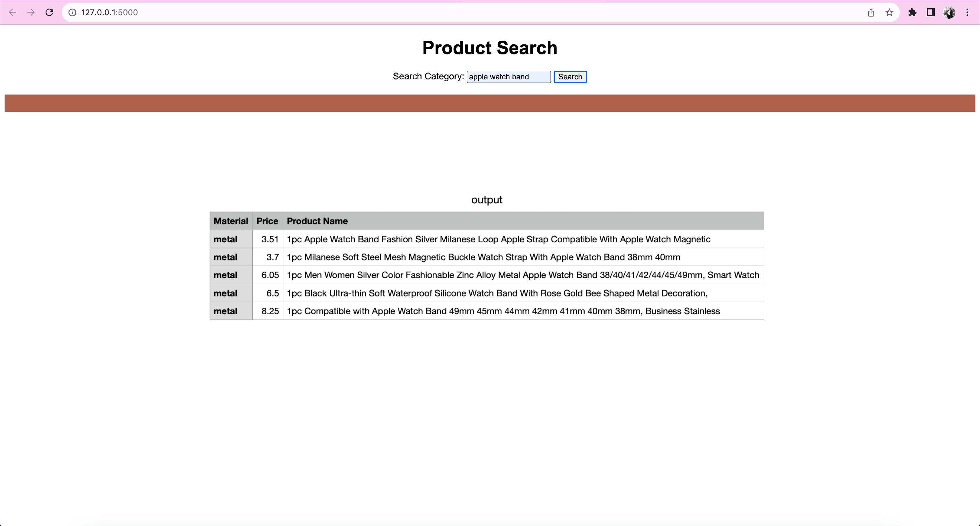Click the browser back navigation arrow
Viewport: 980px width, 526px height.
click(x=13, y=12)
